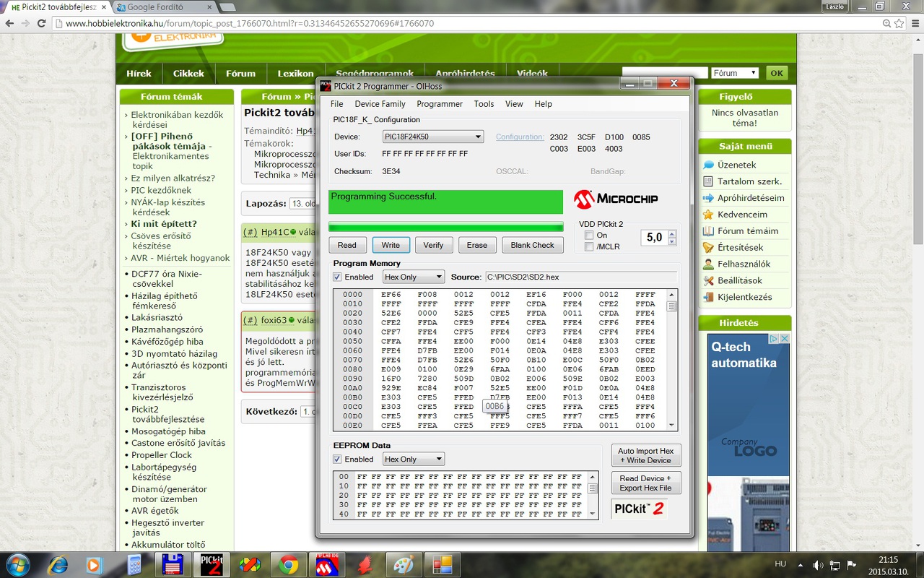Open the Tools menu in PICkit 2
Viewport: 924px width, 578px height.
pos(484,104)
